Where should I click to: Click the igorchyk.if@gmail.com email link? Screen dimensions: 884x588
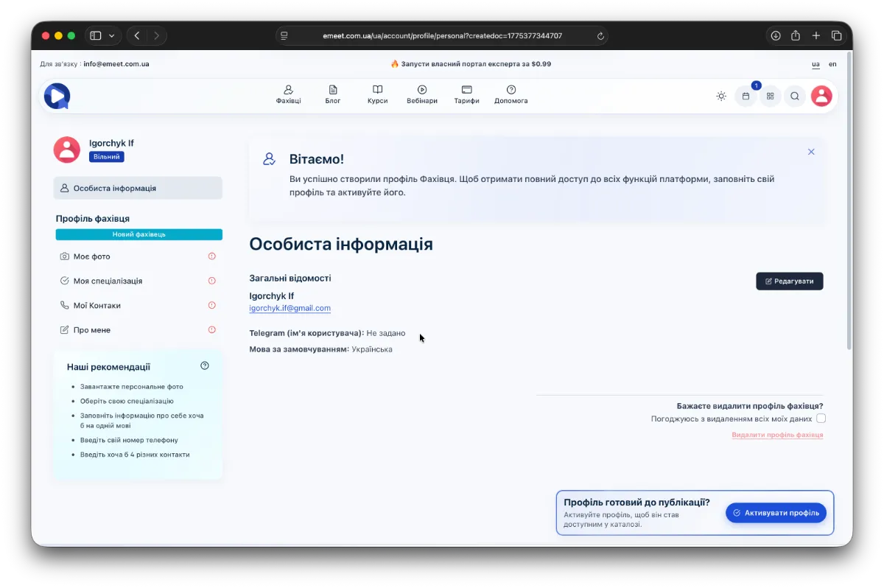290,308
